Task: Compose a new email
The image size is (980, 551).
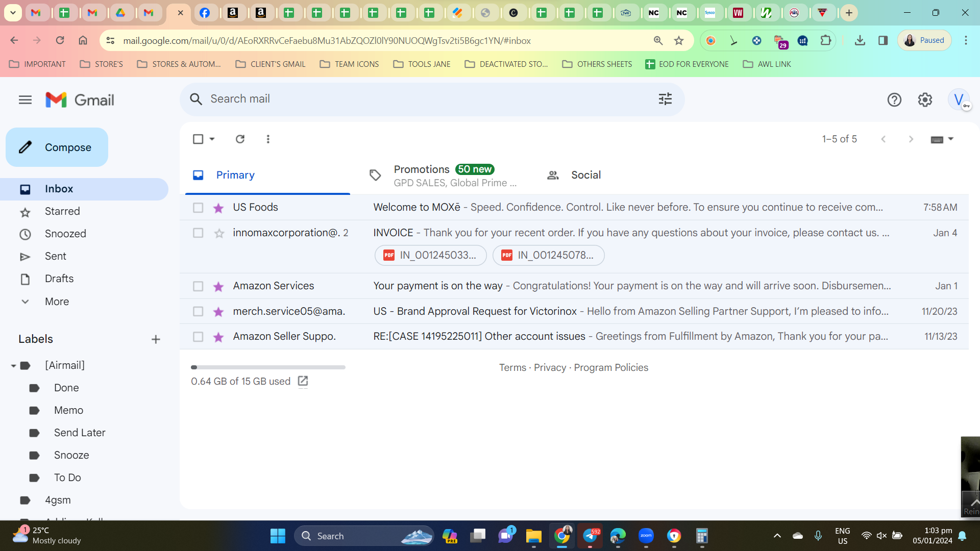Action: [57, 147]
